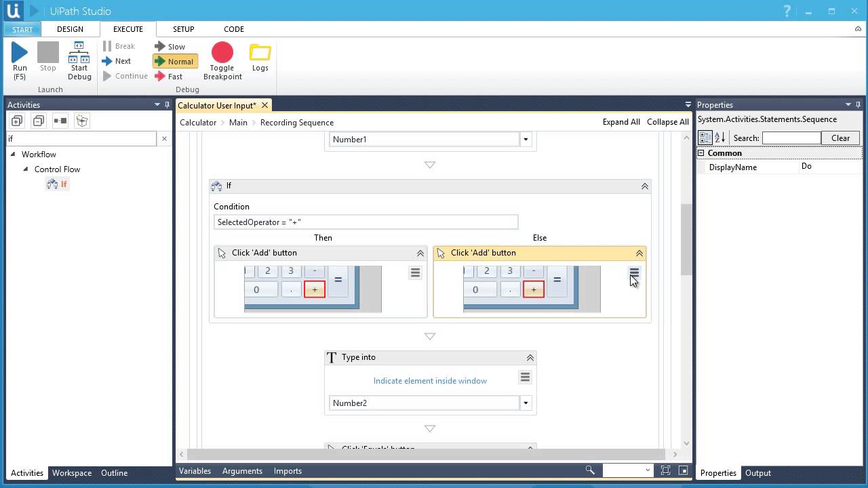Click the Main breadcrumb
Viewport: 868px width, 488px height.
point(238,123)
